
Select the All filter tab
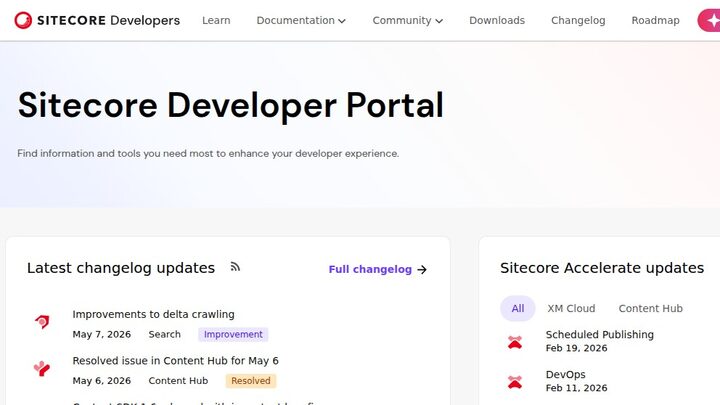pos(518,309)
